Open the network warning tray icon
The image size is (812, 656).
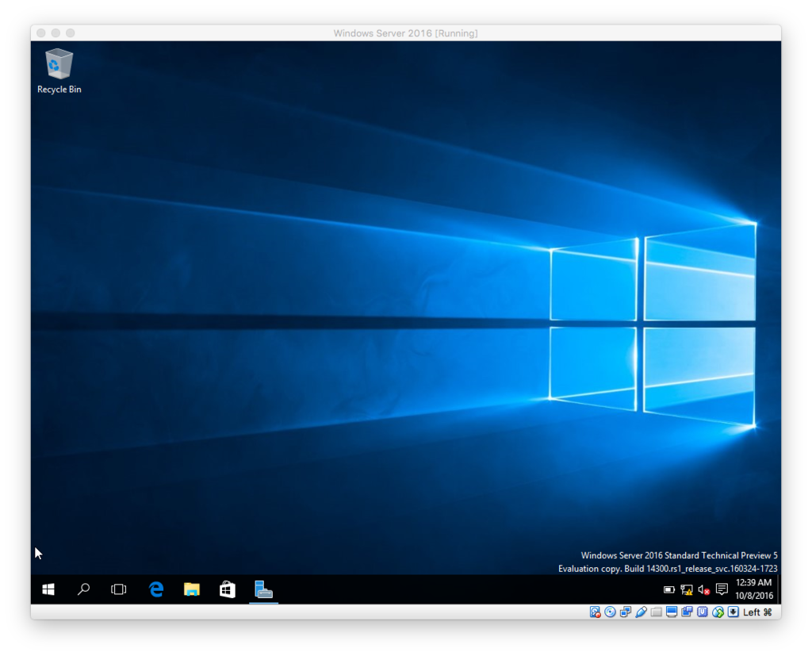tap(687, 589)
